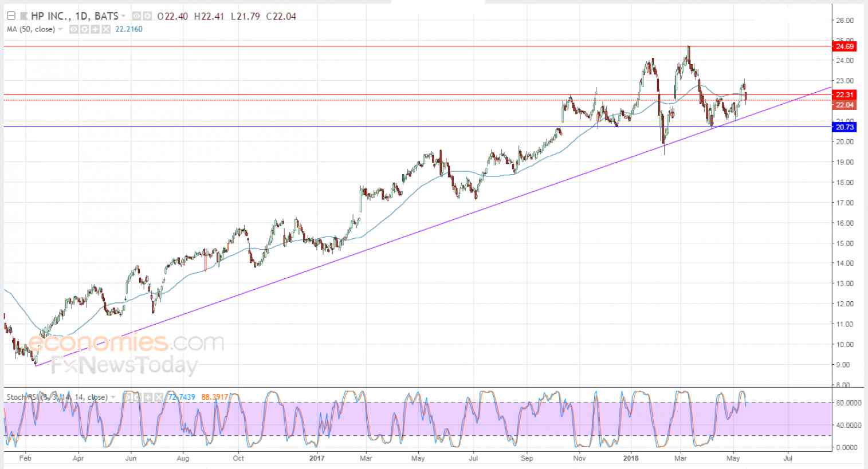Click the 2018 label on the time axis
Viewport: 868px width, 469px height.
631,458
